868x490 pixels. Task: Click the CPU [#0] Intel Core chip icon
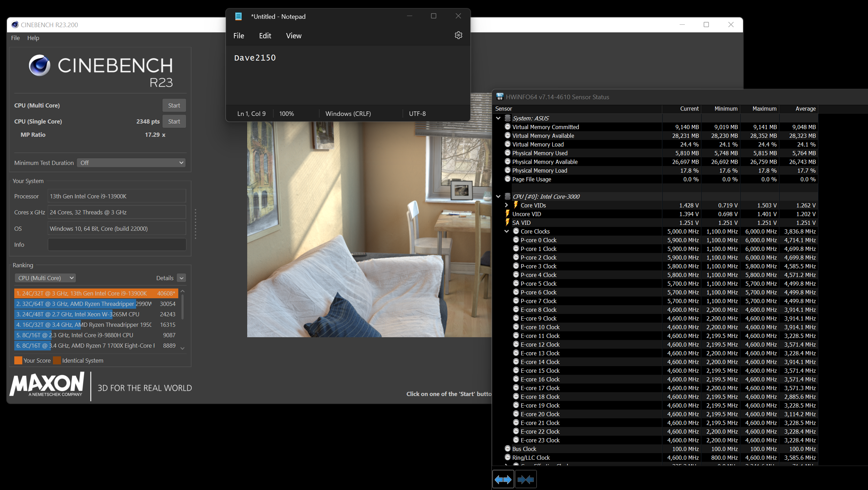coord(508,197)
